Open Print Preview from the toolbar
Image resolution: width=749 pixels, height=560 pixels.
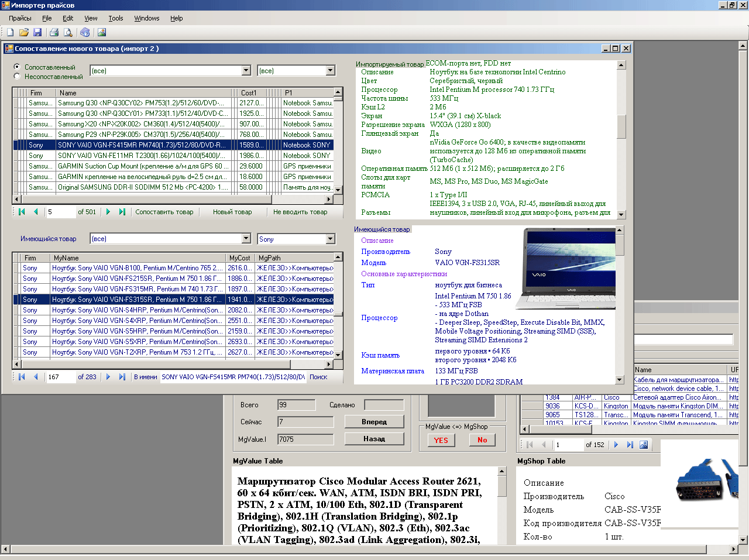[x=68, y=33]
